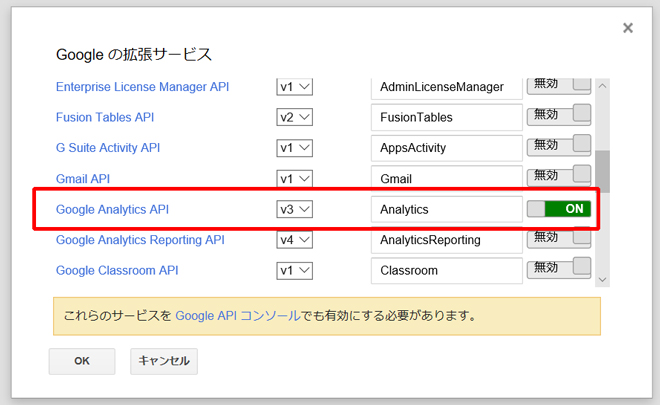Image resolution: width=660 pixels, height=405 pixels.
Task: Enable the AppsActivity service toggle
Action: pyautogui.click(x=559, y=146)
